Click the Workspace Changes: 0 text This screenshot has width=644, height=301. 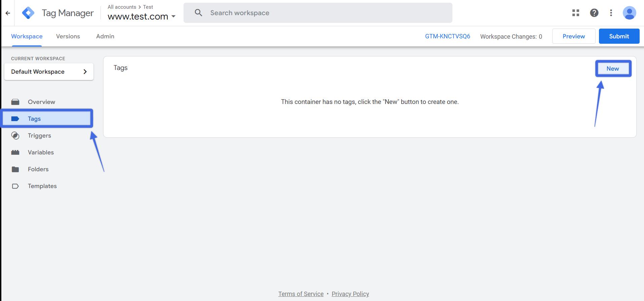click(511, 36)
